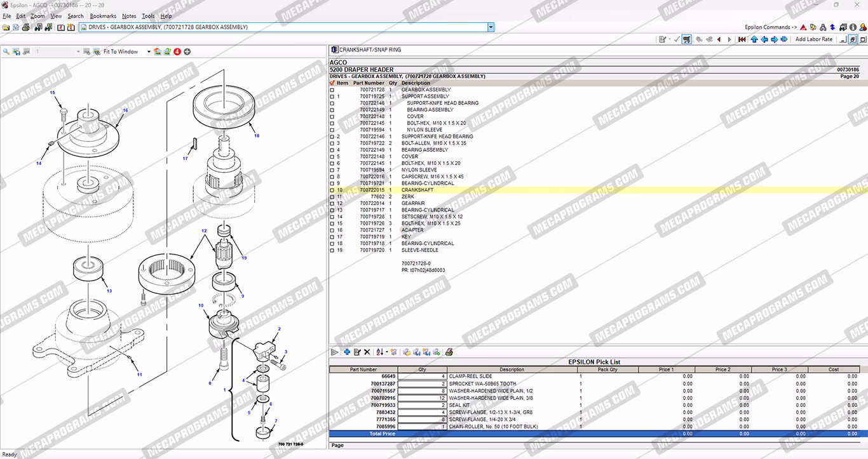Open the sort A-Z dropdown arrow

386,352
